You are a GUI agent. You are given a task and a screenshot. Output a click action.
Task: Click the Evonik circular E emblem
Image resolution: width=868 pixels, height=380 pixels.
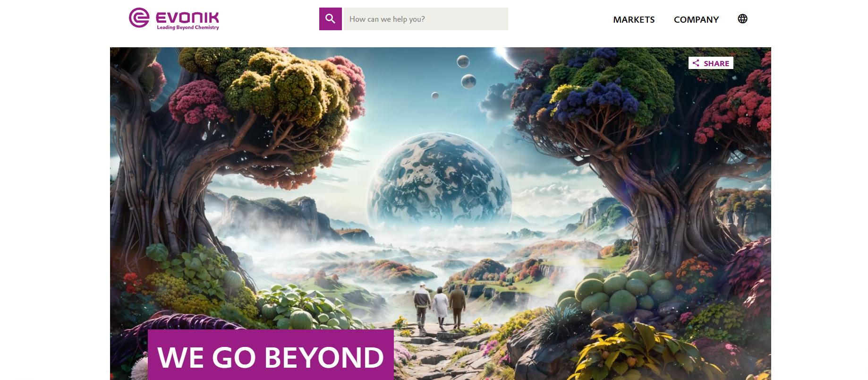(139, 18)
